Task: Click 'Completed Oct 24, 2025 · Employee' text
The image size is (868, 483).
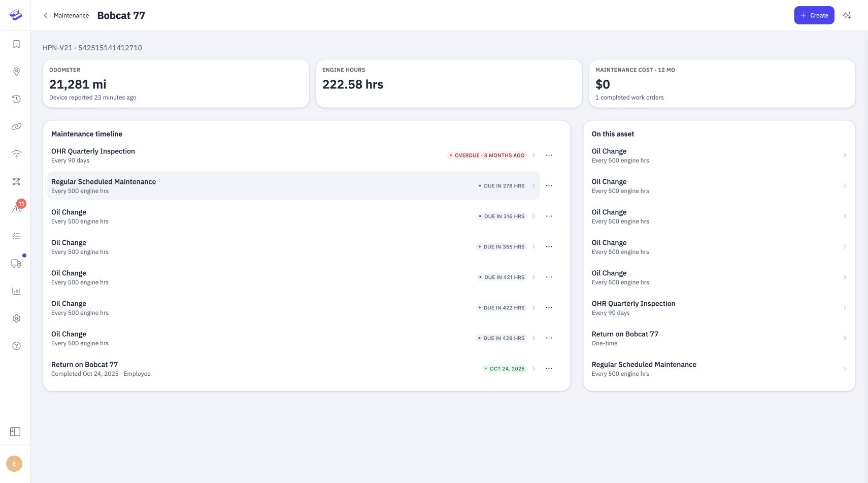Action: [x=101, y=374]
